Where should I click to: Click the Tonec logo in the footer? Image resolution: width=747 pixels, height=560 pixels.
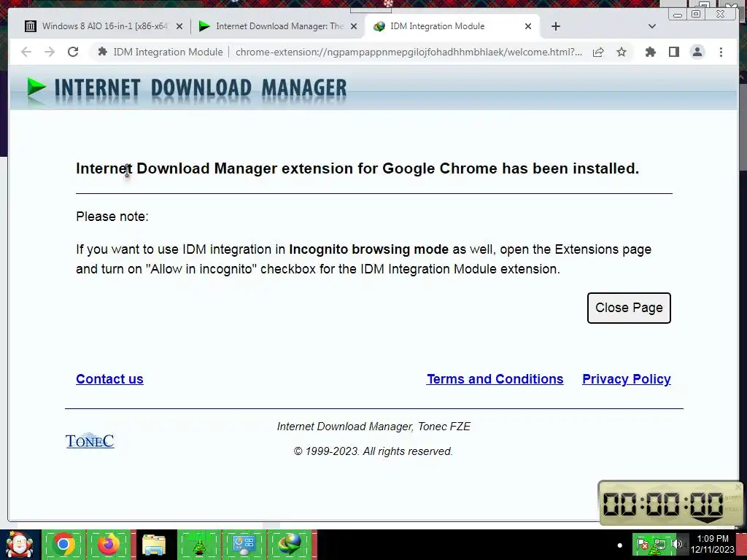pos(90,441)
